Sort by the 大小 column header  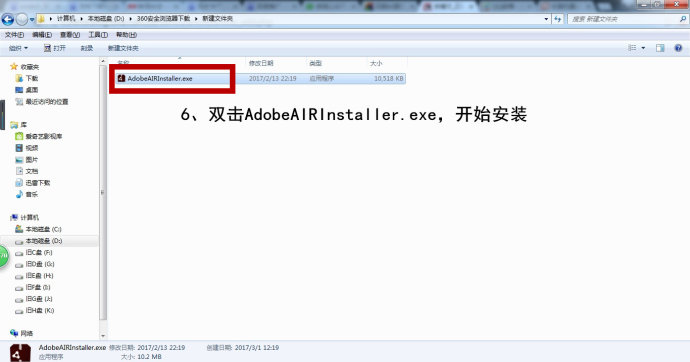[x=376, y=63]
